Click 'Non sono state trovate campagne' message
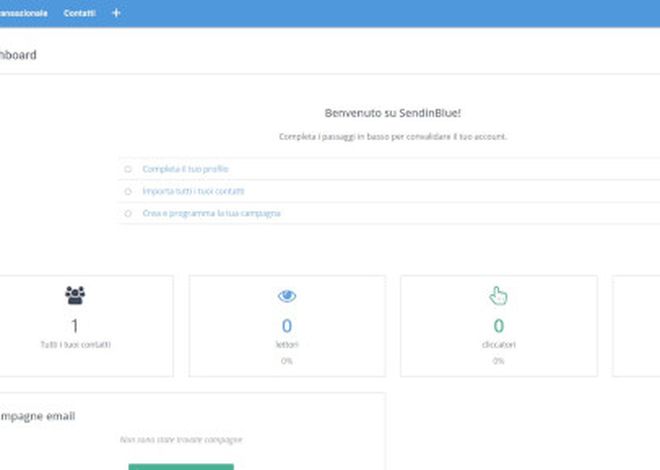 coord(181,440)
